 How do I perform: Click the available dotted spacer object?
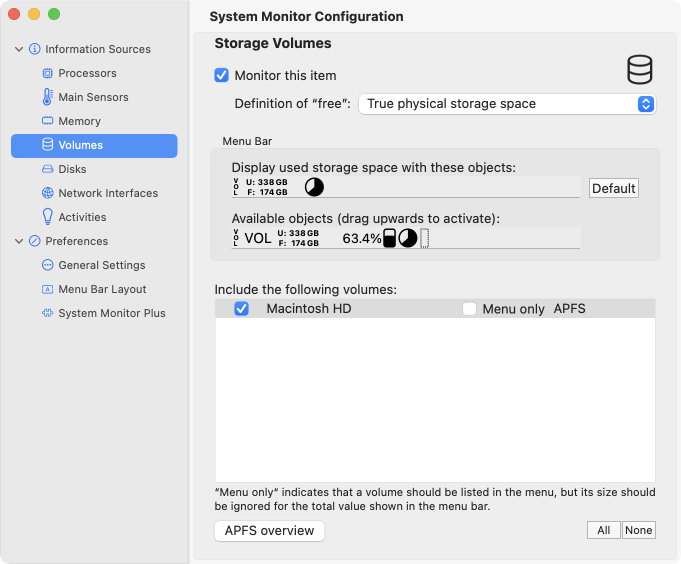(425, 238)
